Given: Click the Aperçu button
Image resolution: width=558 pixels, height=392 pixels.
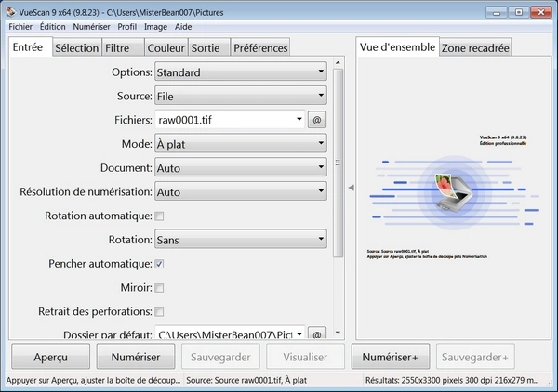Looking at the screenshot, I should (50, 357).
